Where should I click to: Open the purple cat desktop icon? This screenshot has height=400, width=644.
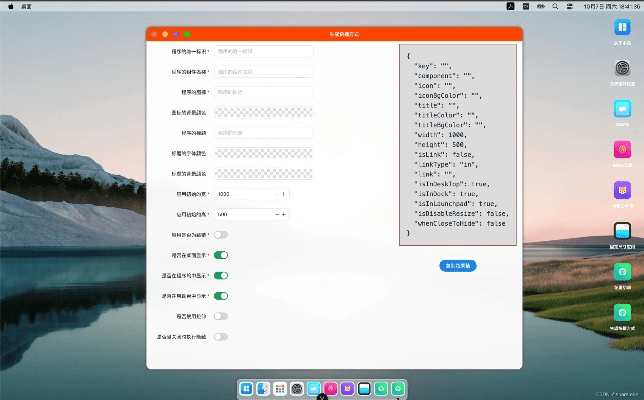(x=622, y=189)
